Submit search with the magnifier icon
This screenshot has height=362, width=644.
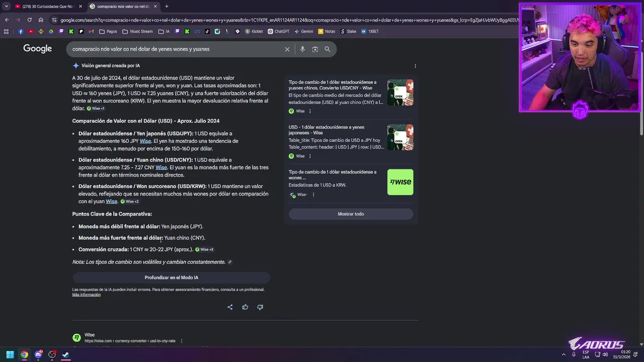click(x=327, y=49)
